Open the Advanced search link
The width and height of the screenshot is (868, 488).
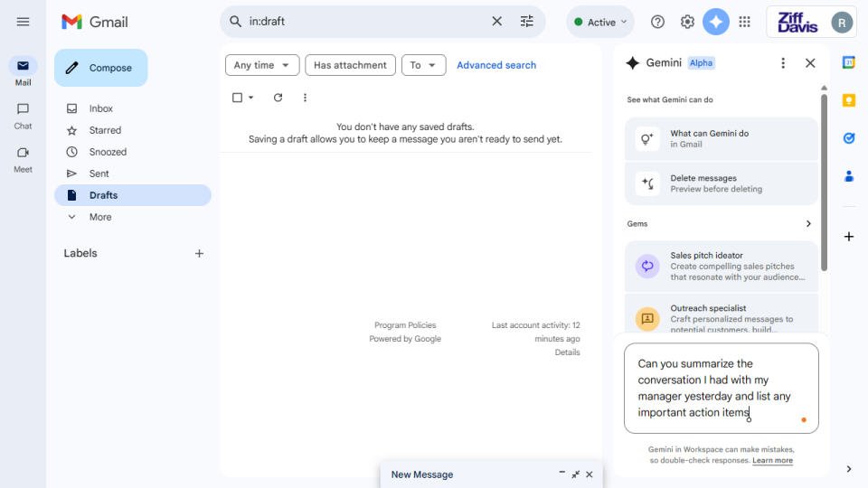point(496,65)
